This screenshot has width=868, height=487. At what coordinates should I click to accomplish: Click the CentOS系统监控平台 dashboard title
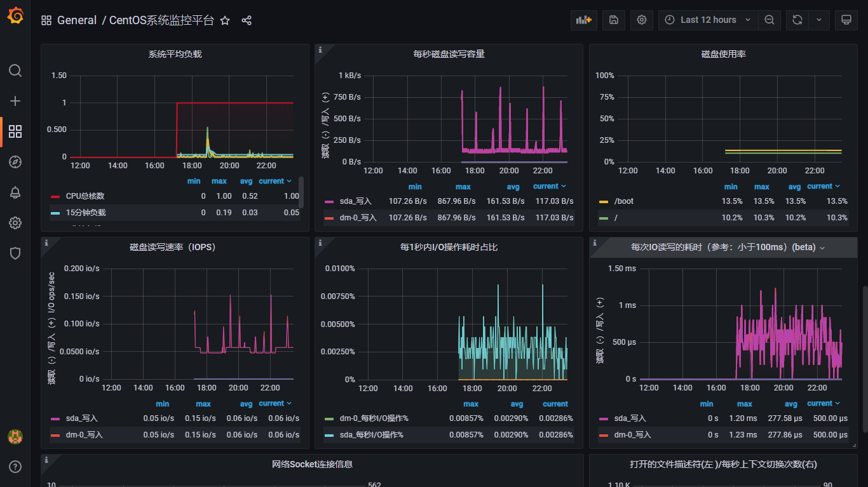(161, 20)
